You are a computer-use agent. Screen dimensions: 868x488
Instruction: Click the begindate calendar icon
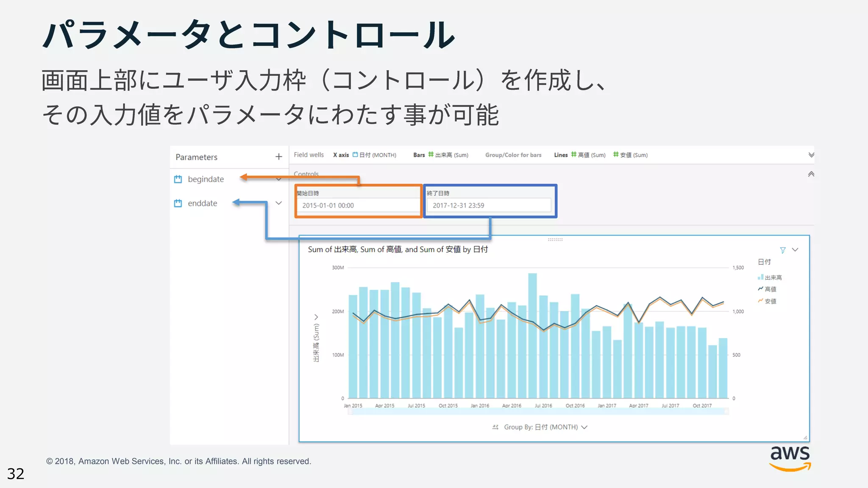coord(178,179)
